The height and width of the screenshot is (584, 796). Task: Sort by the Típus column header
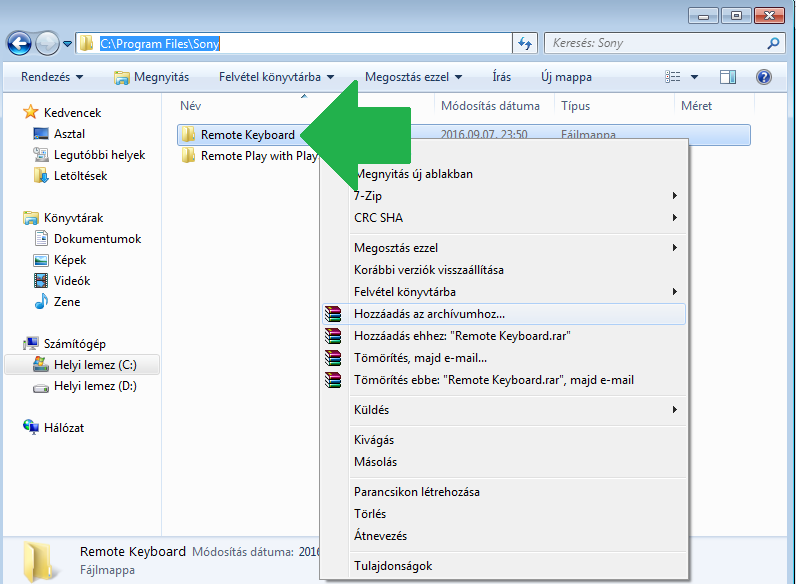point(576,106)
